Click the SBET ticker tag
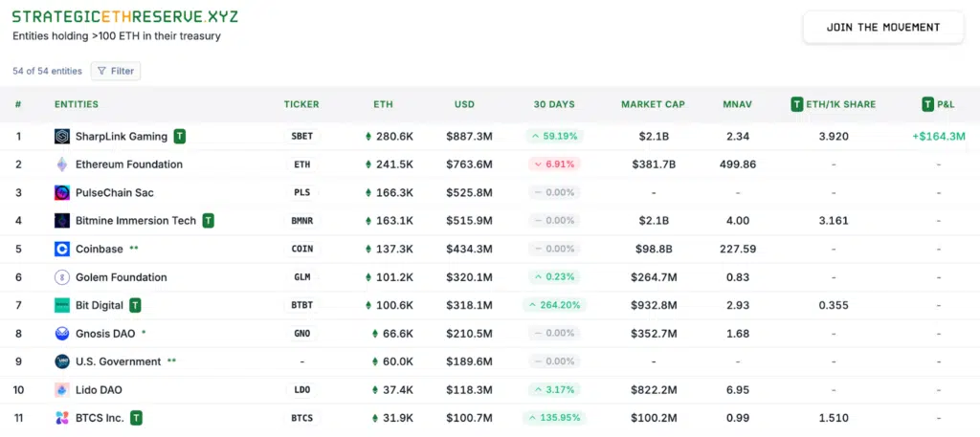Screen dimensions: 980x437 point(301,137)
